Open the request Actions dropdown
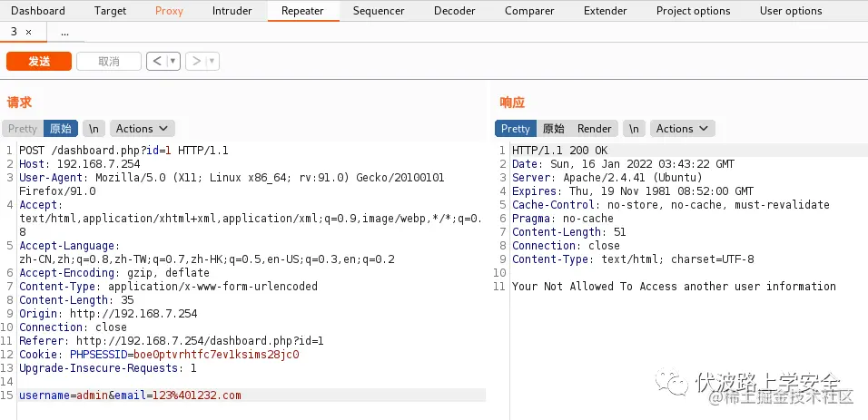Image resolution: width=868 pixels, height=420 pixels. [x=143, y=129]
